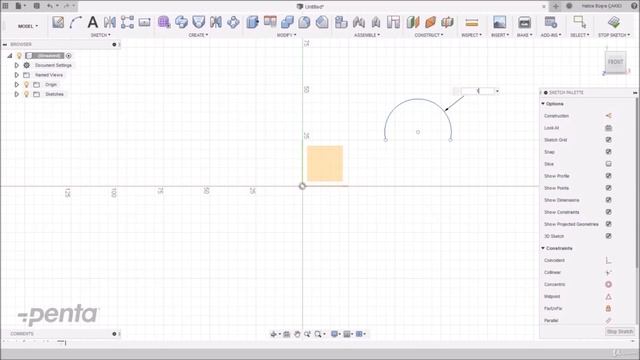Viewport: 640px width, 360px height.
Task: Select the Joint tool icon
Action: 359,22
